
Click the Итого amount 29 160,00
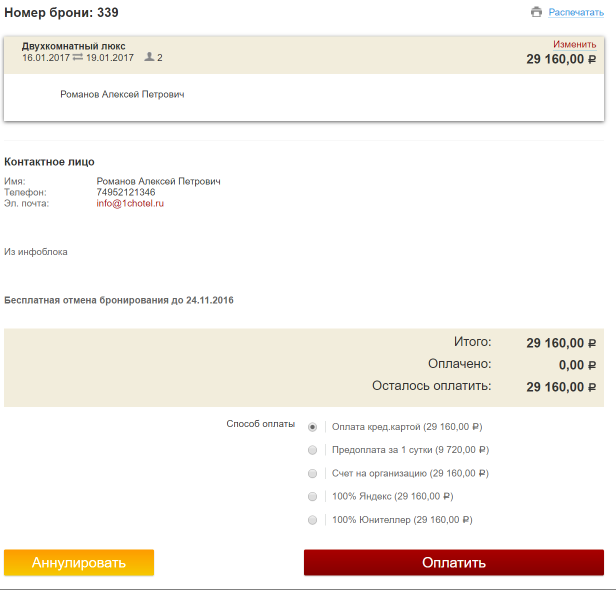tap(561, 343)
